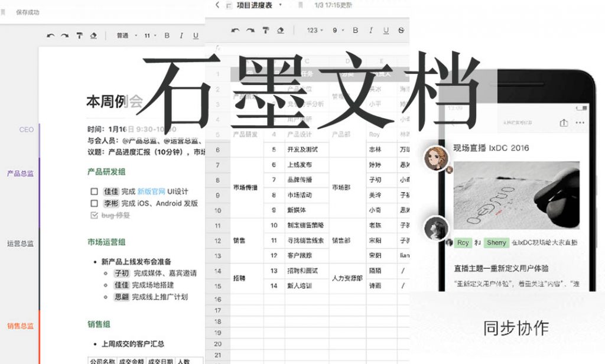Jump to 销售总监 in the left outline

pyautogui.click(x=20, y=326)
